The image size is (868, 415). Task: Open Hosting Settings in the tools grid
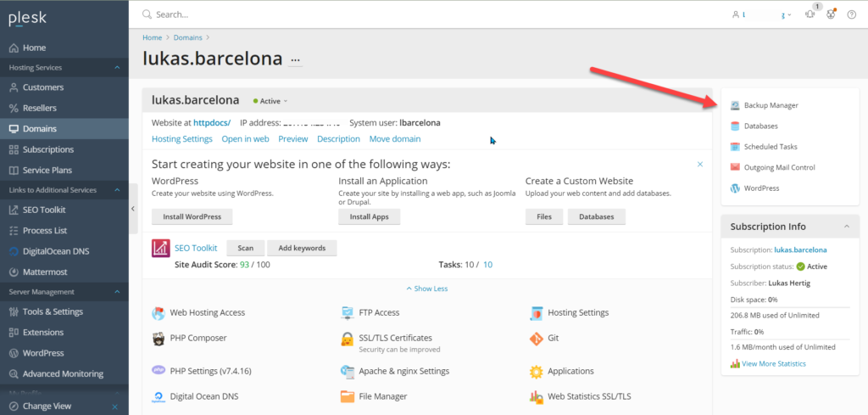coord(578,312)
